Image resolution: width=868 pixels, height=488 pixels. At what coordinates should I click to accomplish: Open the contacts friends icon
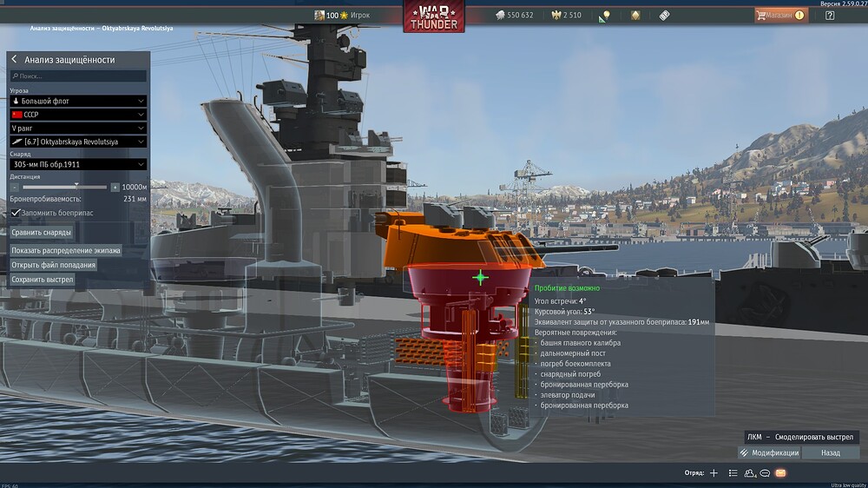coord(750,473)
